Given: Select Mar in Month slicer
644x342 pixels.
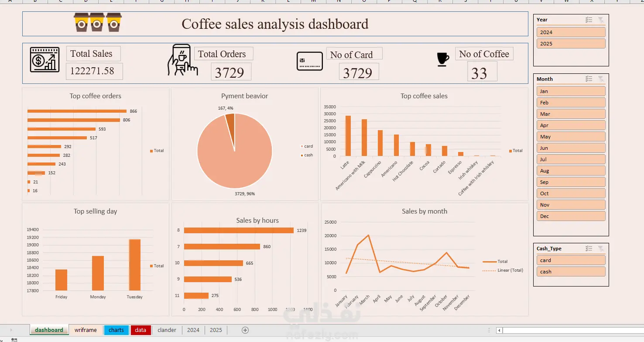Looking at the screenshot, I should pos(571,114).
